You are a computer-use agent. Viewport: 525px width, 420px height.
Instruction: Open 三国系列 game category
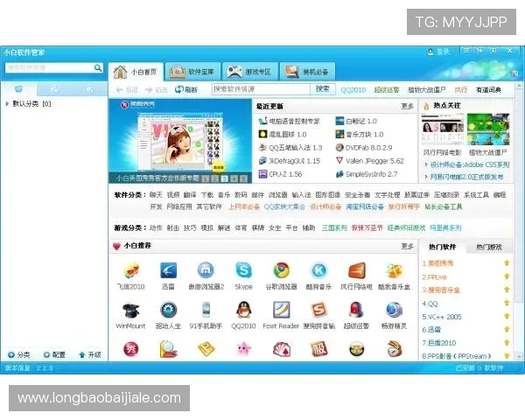pyautogui.click(x=334, y=228)
